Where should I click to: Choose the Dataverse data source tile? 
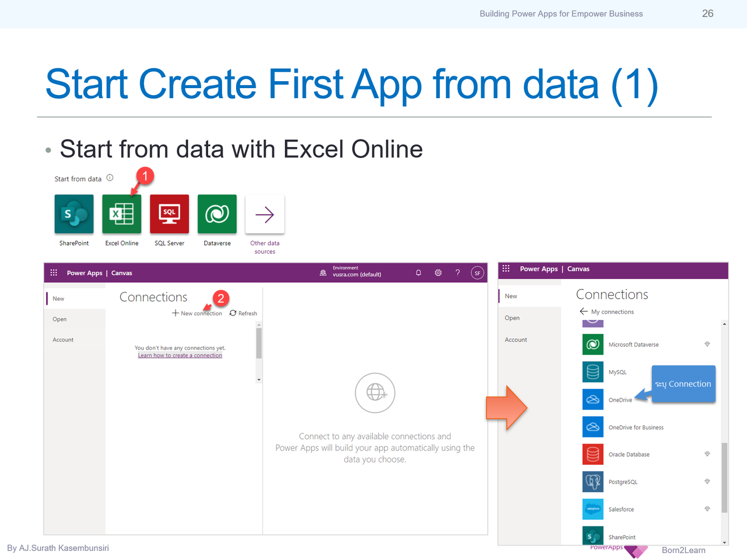pyautogui.click(x=217, y=214)
